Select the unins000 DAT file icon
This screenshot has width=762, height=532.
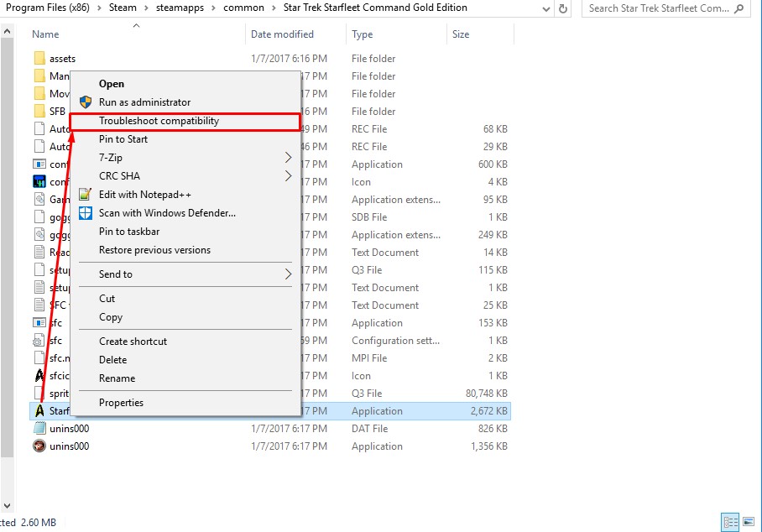click(39, 429)
